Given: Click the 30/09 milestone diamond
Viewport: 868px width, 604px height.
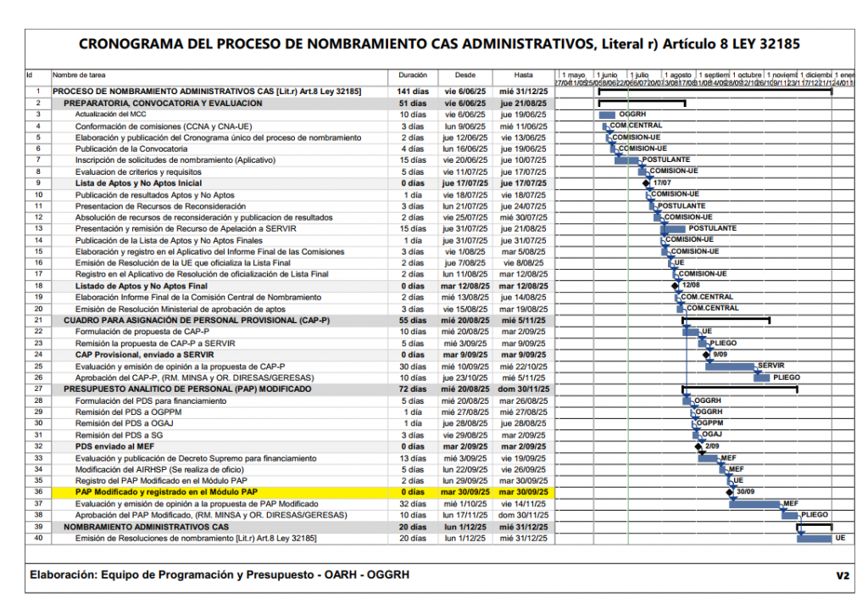Looking at the screenshot, I should click(x=729, y=492).
